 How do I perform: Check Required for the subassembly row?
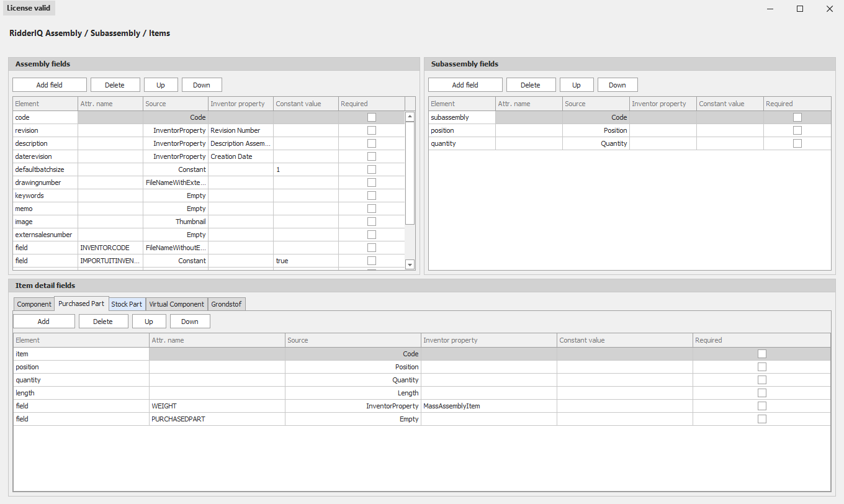point(797,117)
